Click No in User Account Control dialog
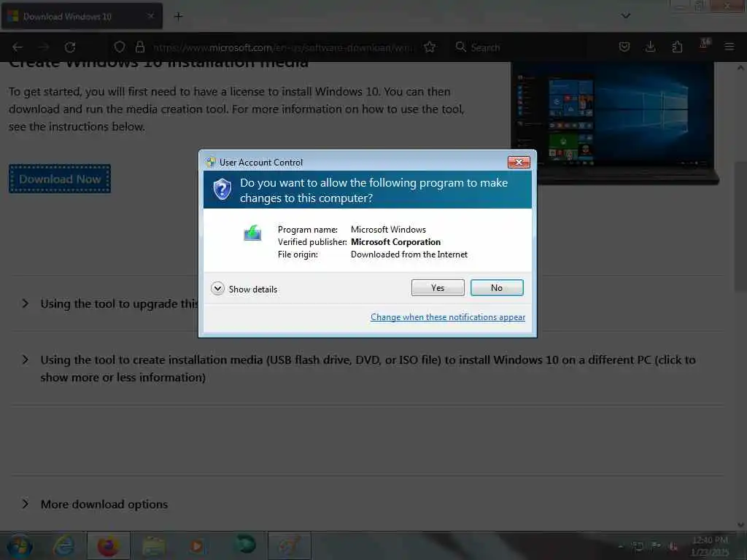Image resolution: width=747 pixels, height=560 pixels. point(496,287)
